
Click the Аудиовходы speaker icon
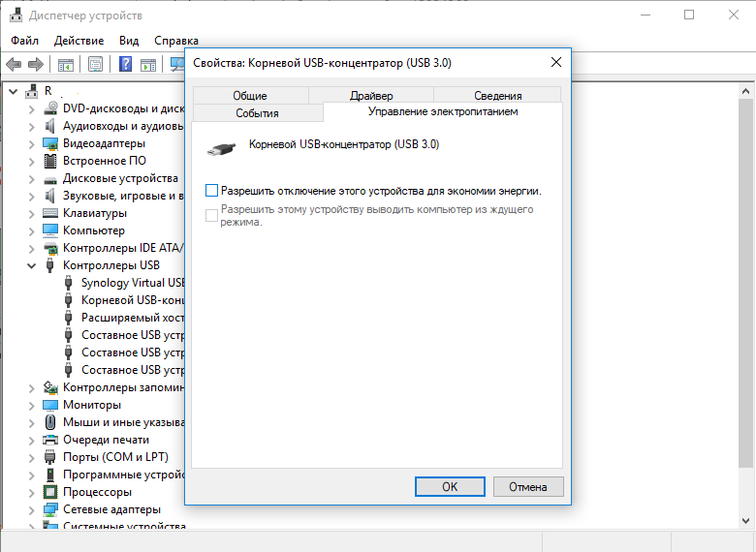click(49, 126)
